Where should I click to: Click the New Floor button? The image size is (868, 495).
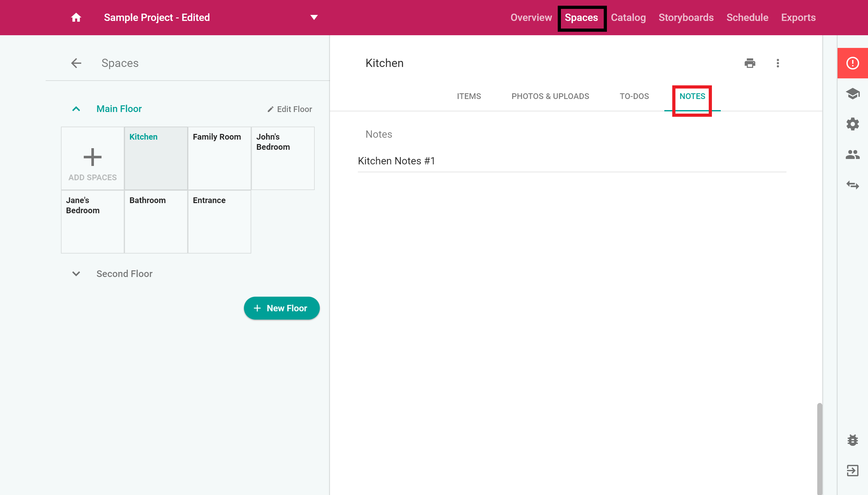coord(281,308)
